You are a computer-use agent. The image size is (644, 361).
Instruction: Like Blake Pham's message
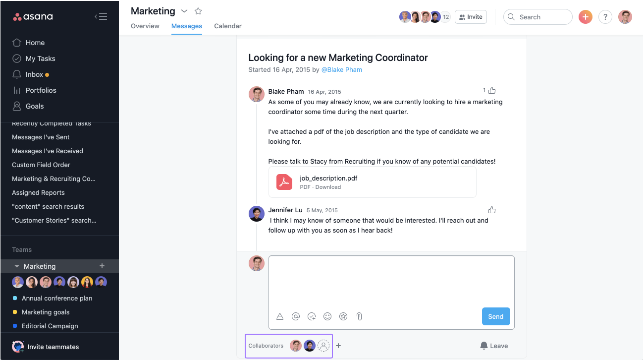point(492,90)
